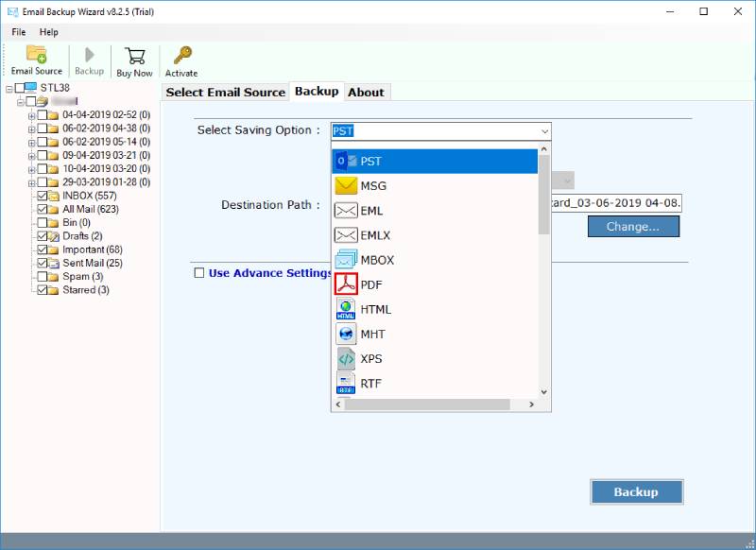Image resolution: width=756 pixels, height=550 pixels.
Task: Expand the 04-04-2019 02-52 folder
Action: pos(31,115)
